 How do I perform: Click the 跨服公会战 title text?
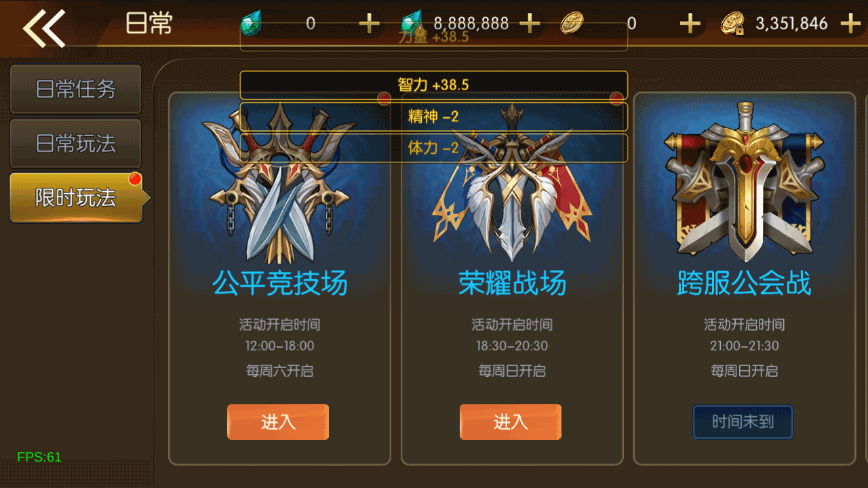[744, 283]
